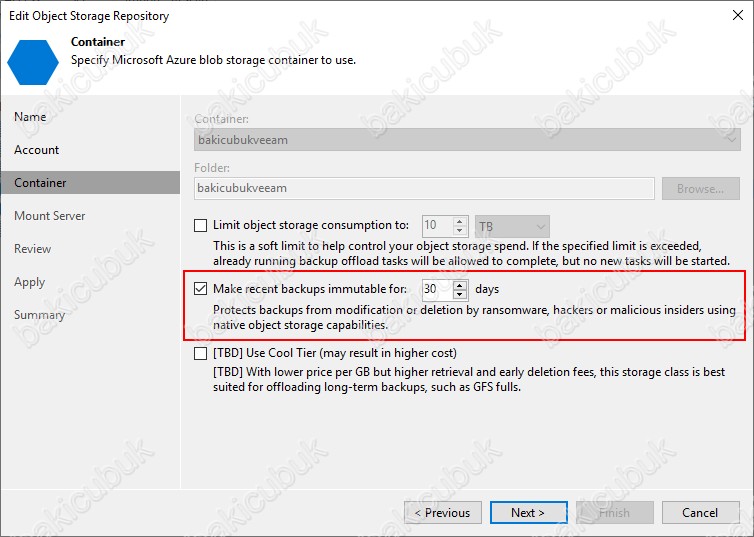
Task: Click the '[TBD] Use Cool Tier' label text
Action: tap(335, 353)
